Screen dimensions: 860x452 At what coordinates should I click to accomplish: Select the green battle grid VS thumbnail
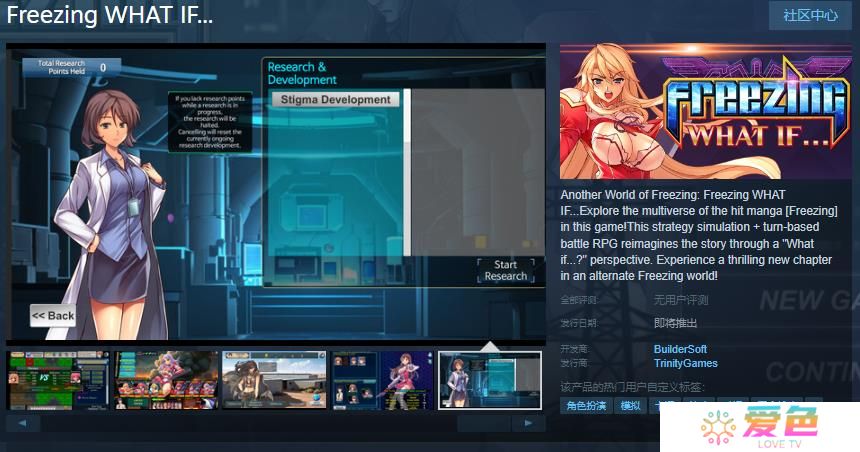pyautogui.click(x=58, y=381)
